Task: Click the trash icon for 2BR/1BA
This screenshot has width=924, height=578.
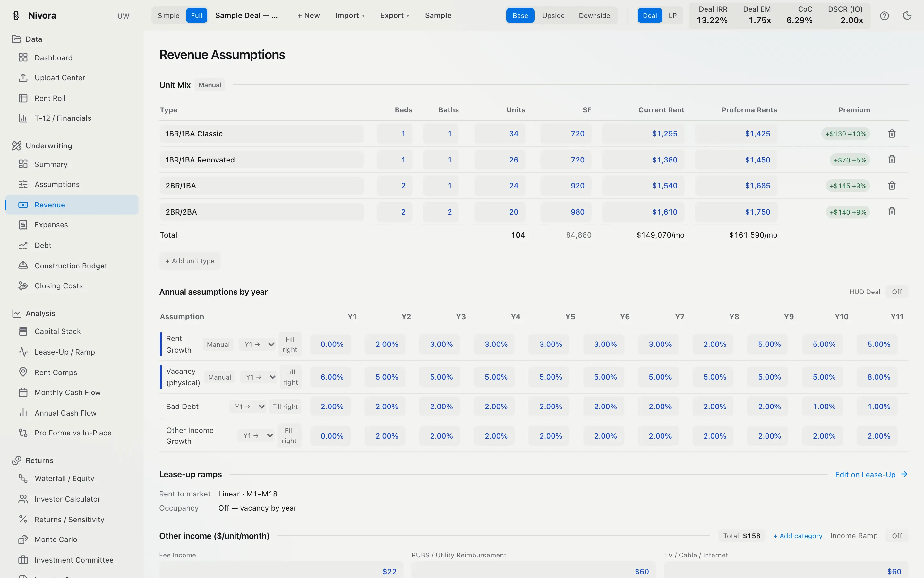Action: click(x=892, y=186)
